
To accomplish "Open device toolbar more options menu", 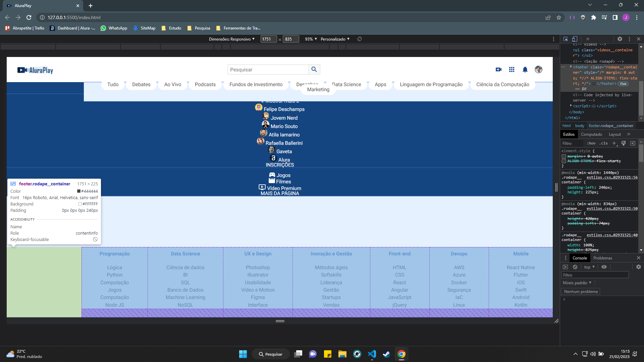I will [x=553, y=39].
